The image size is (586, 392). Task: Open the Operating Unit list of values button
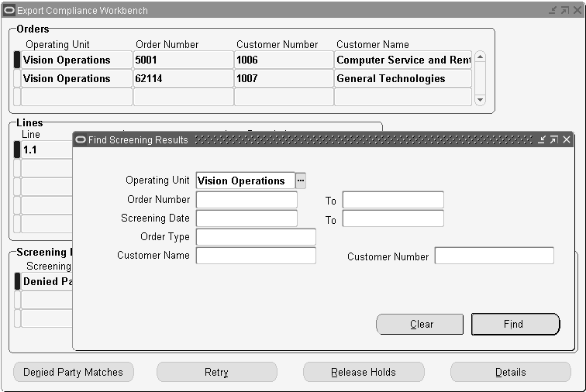click(301, 181)
